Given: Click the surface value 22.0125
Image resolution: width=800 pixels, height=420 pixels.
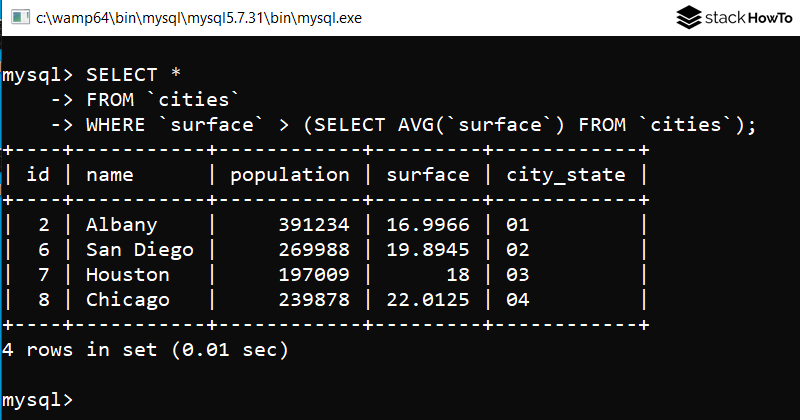Looking at the screenshot, I should tap(427, 300).
